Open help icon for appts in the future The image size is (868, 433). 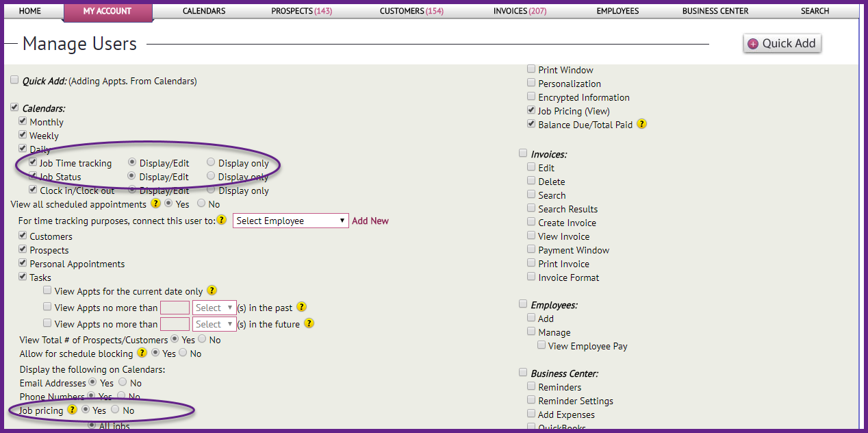coord(309,323)
